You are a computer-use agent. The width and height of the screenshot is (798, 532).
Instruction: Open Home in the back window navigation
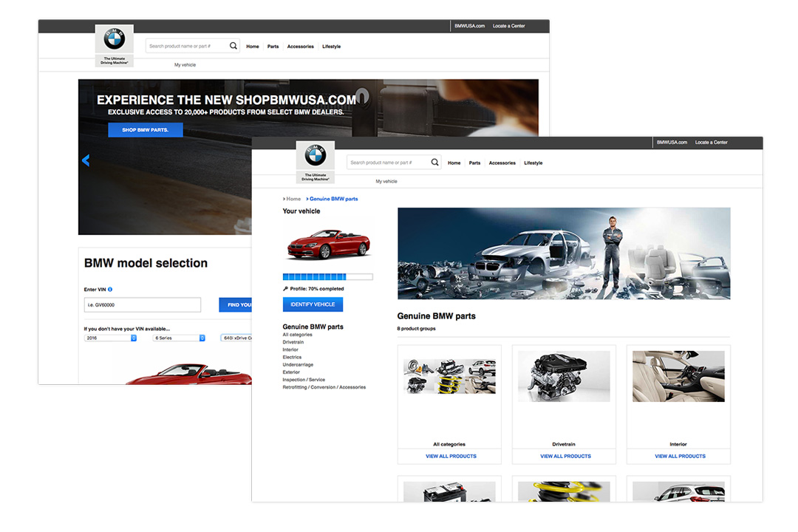tap(253, 47)
